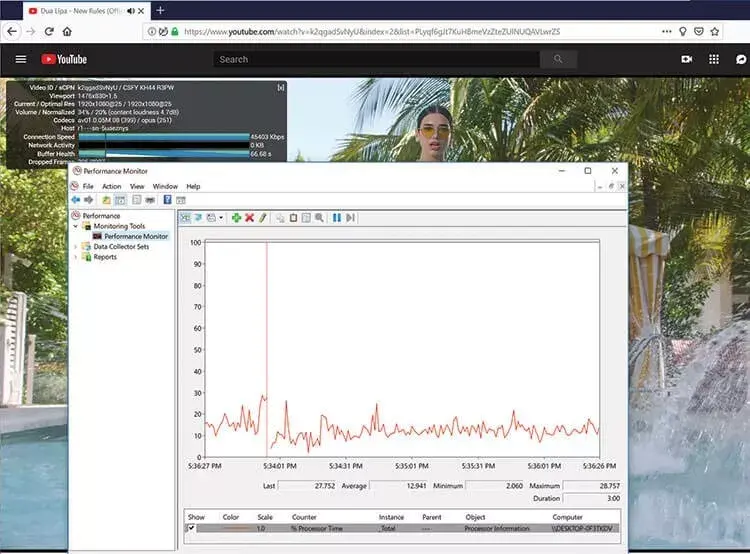Expand the Reports node
The height and width of the screenshot is (554, 750).
click(x=76, y=257)
